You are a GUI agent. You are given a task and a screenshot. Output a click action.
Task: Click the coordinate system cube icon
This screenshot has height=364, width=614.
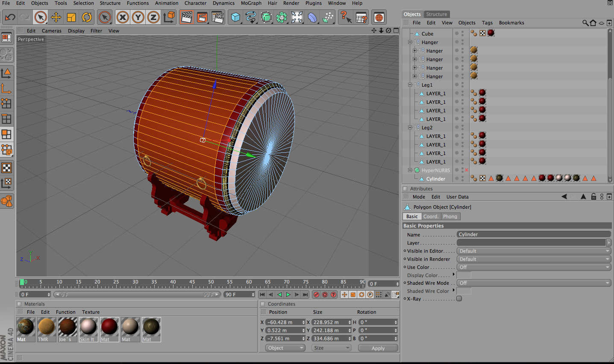click(x=169, y=17)
